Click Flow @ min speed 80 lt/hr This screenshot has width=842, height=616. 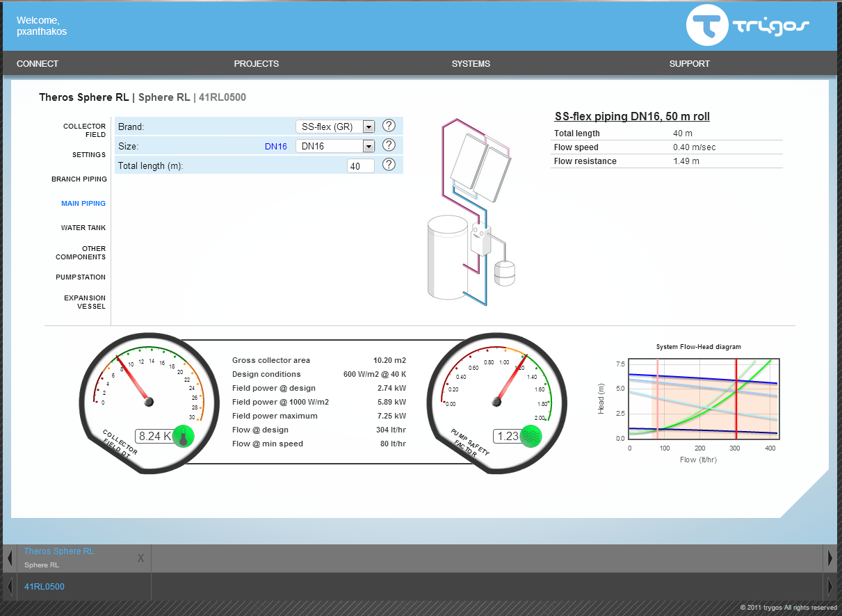point(393,444)
